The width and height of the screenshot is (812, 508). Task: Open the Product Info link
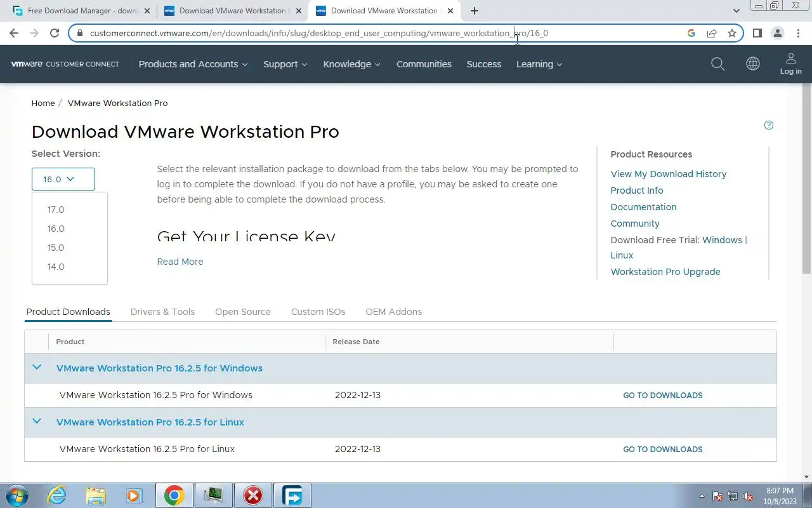(637, 190)
